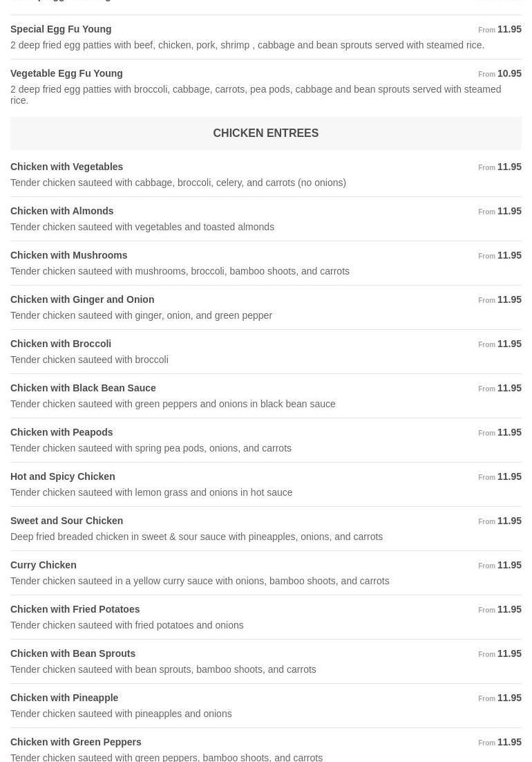Screen dimensions: 532x762
Task: Select Chicken with Pineapple
Action: 64,698
